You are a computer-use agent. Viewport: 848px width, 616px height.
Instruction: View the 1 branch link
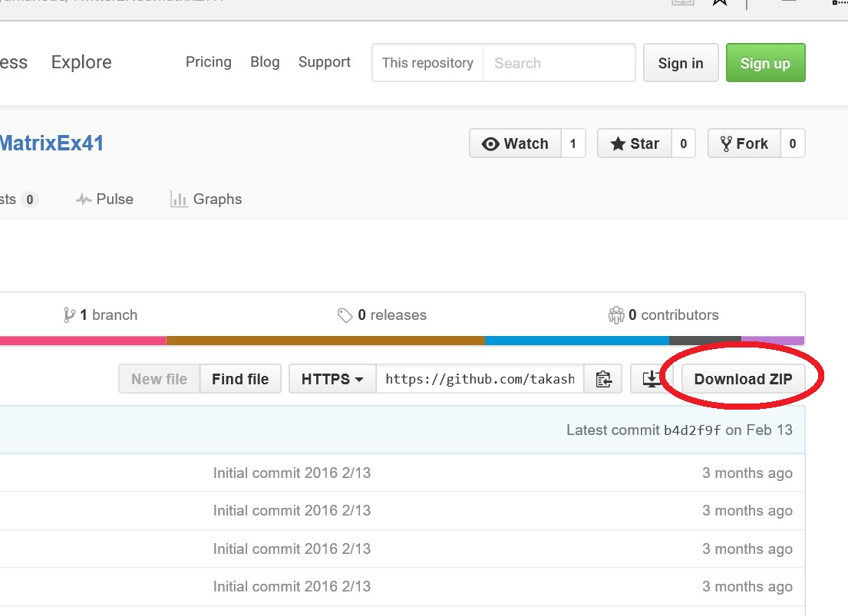(101, 315)
